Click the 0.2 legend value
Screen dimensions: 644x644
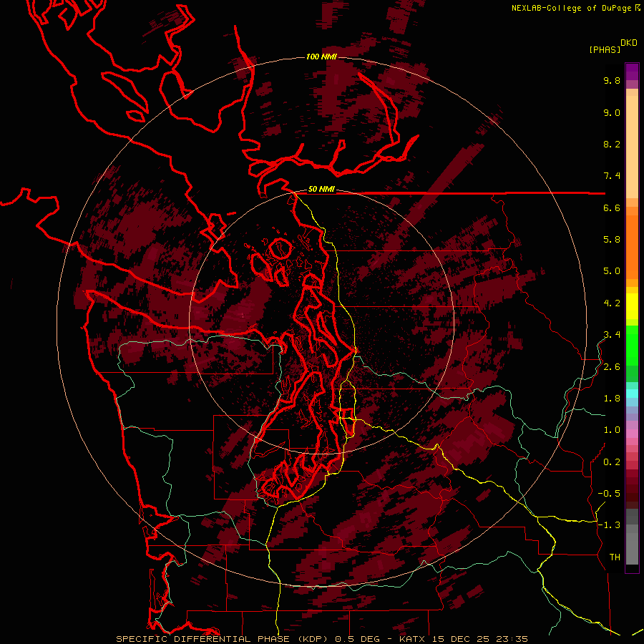(x=612, y=462)
